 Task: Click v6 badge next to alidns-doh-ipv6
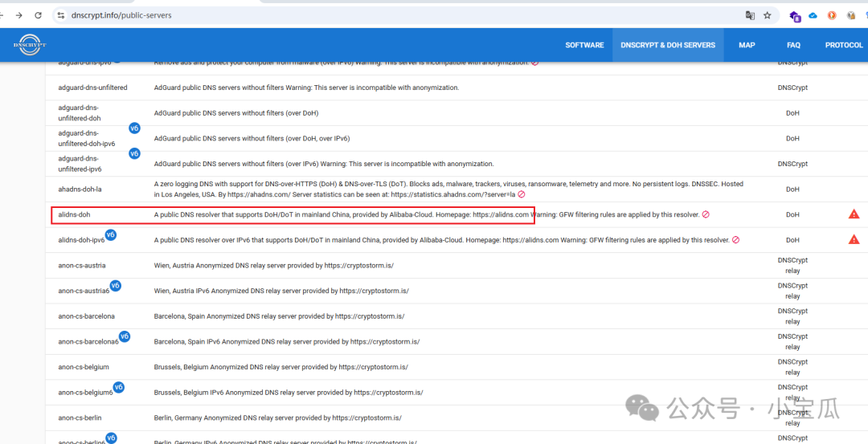(111, 234)
